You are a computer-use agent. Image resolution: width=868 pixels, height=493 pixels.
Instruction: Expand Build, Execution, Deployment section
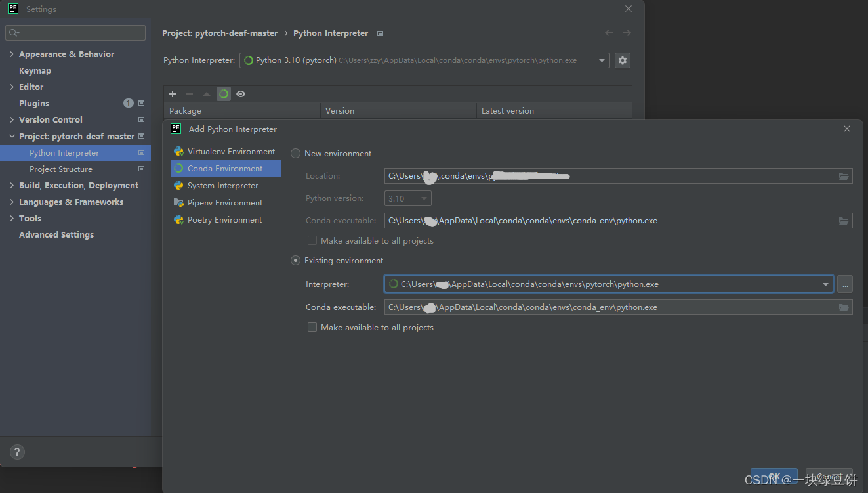[x=12, y=185]
